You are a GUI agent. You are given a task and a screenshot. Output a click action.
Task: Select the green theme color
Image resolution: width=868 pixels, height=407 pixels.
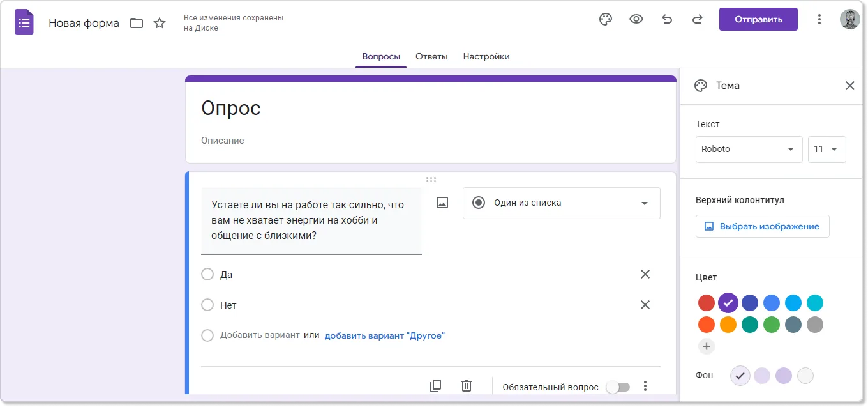click(x=772, y=325)
